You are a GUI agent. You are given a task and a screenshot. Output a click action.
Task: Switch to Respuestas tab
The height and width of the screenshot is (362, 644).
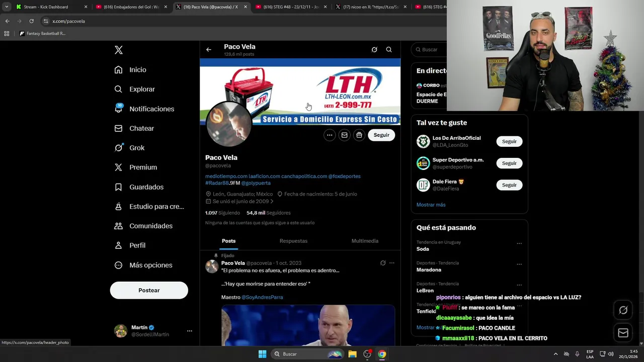tap(293, 241)
